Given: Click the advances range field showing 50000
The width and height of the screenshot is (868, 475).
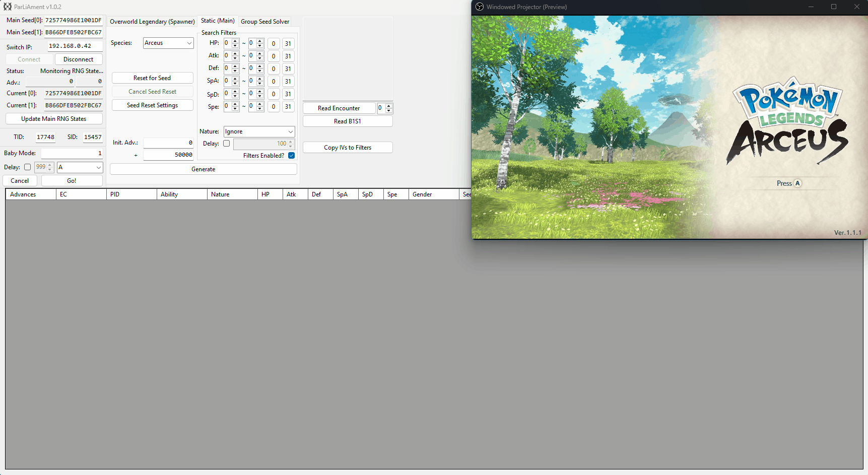Looking at the screenshot, I should (x=168, y=155).
